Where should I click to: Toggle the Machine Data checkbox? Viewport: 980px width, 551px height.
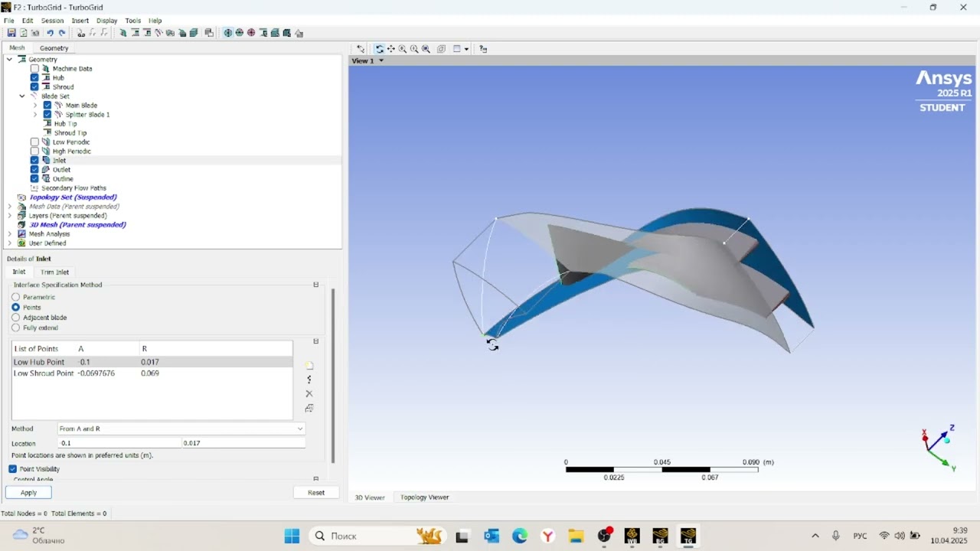pos(34,69)
